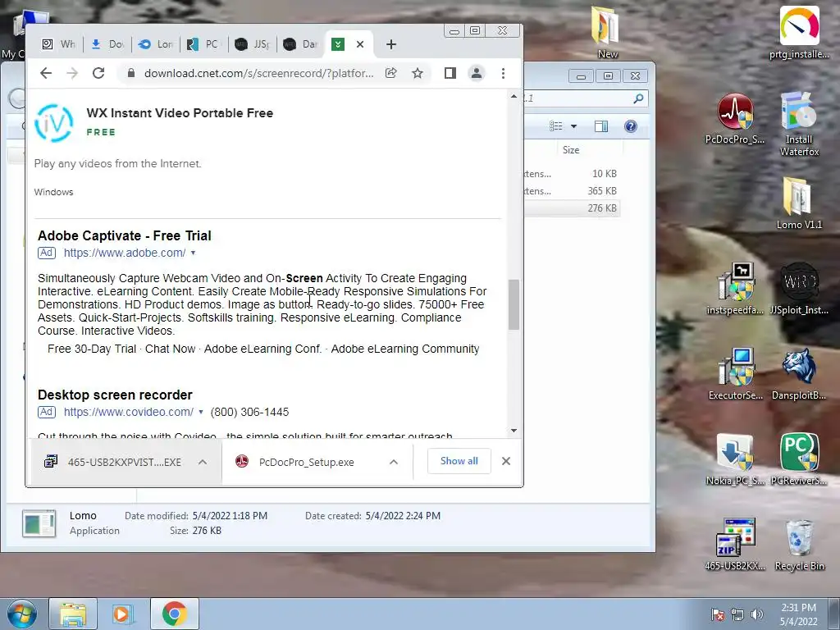840x630 pixels.
Task: Open Adobe eLearning Conf. link
Action: [x=262, y=349]
